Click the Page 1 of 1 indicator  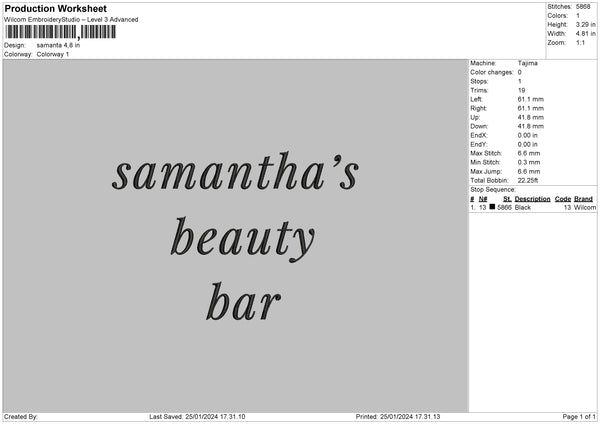coord(579,417)
